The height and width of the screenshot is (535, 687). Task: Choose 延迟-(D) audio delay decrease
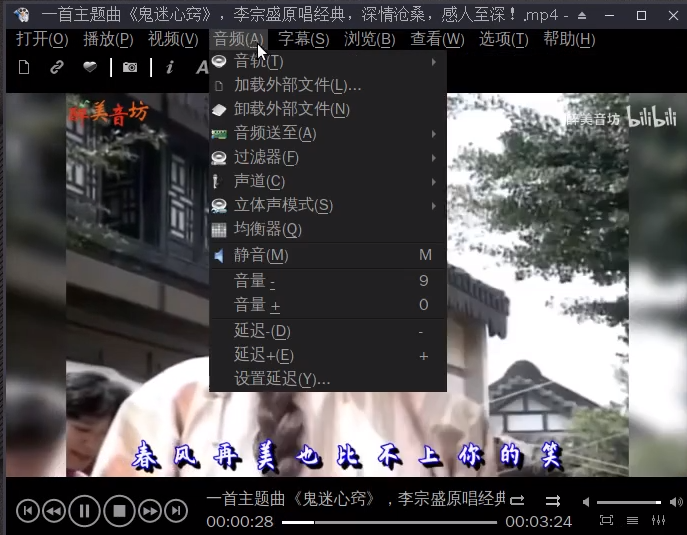point(328,331)
